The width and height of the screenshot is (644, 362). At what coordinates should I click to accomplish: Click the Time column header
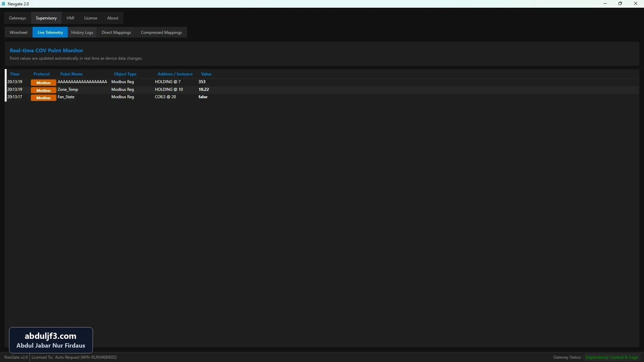(15, 74)
